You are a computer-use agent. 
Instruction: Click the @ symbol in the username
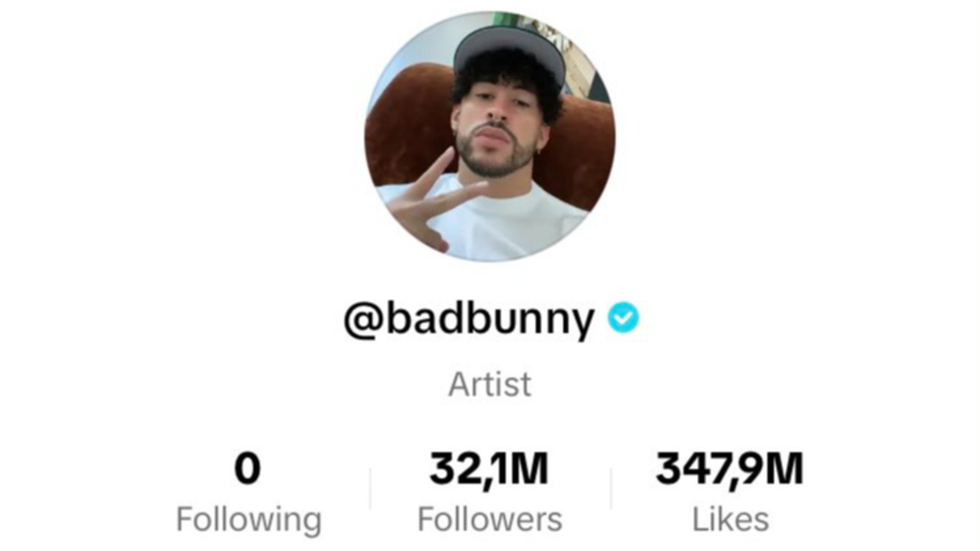click(x=363, y=321)
